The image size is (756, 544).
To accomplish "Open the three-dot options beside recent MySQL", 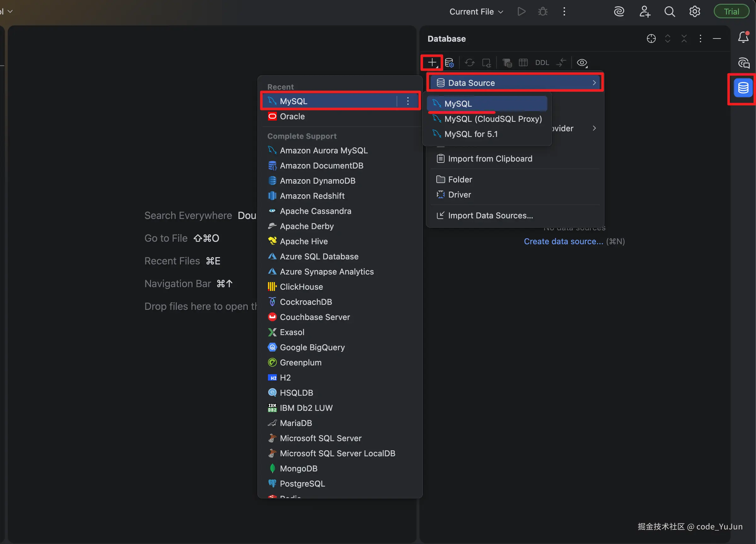I will point(408,101).
